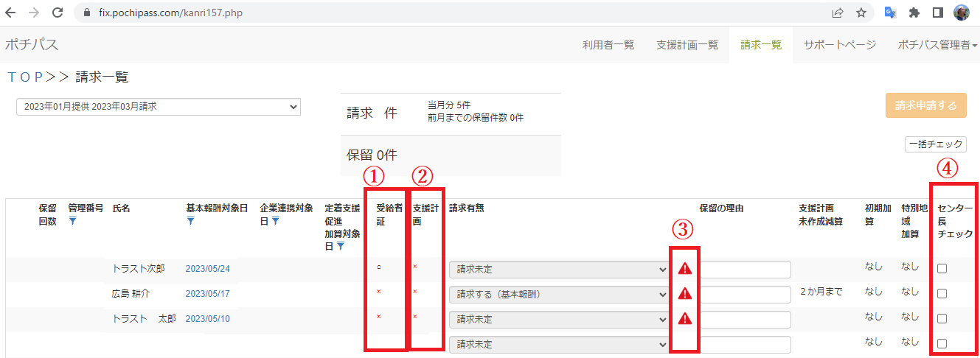Screen dimensions: 980x358
Task: Open 請求する(基本報酬) dropdown for 広島 耕介
Action: click(559, 295)
